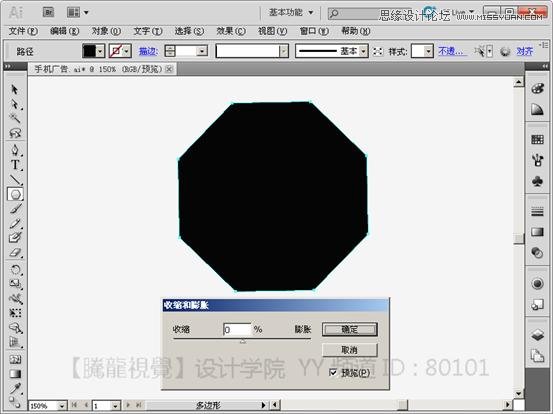Open the fill color dropdown arrow

click(x=100, y=51)
